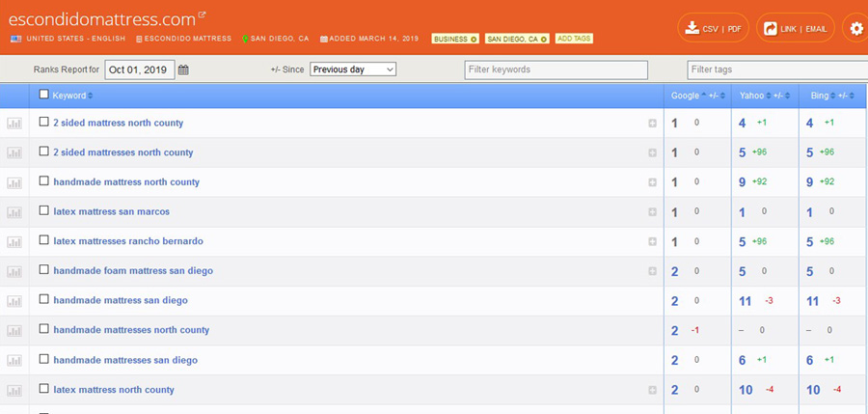
Task: Expand plus icon for latex mattresses rancho bernardo
Action: pos(653,241)
